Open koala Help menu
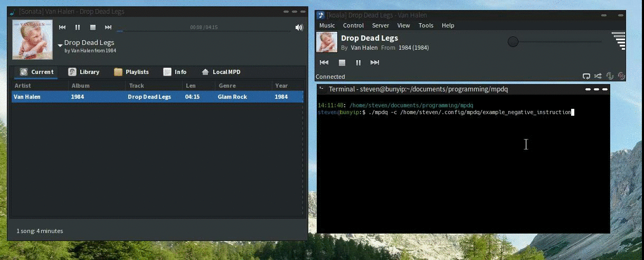The height and width of the screenshot is (260, 644). [x=448, y=25]
